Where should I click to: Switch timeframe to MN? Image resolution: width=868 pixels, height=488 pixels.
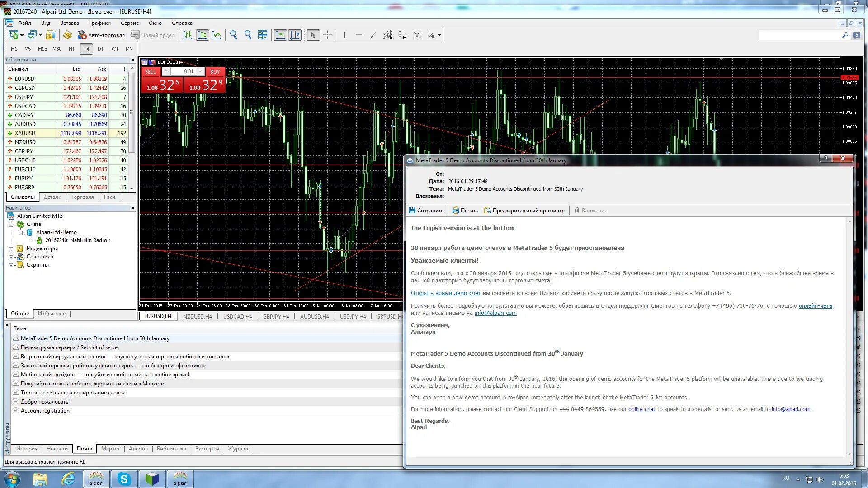pyautogui.click(x=129, y=49)
